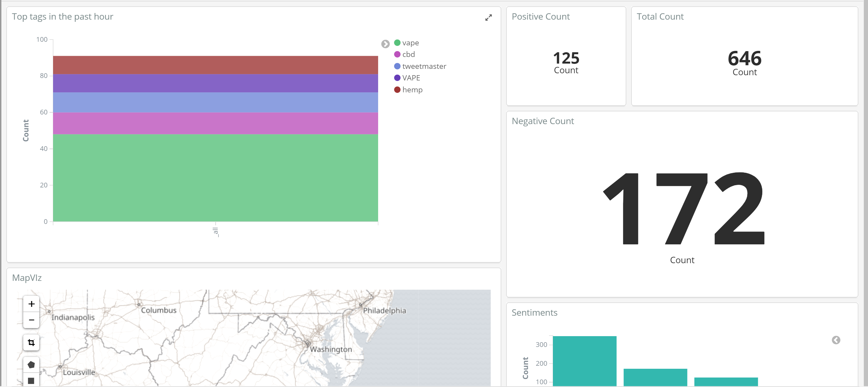Toggle the vape legend series
The height and width of the screenshot is (387, 868).
point(410,43)
